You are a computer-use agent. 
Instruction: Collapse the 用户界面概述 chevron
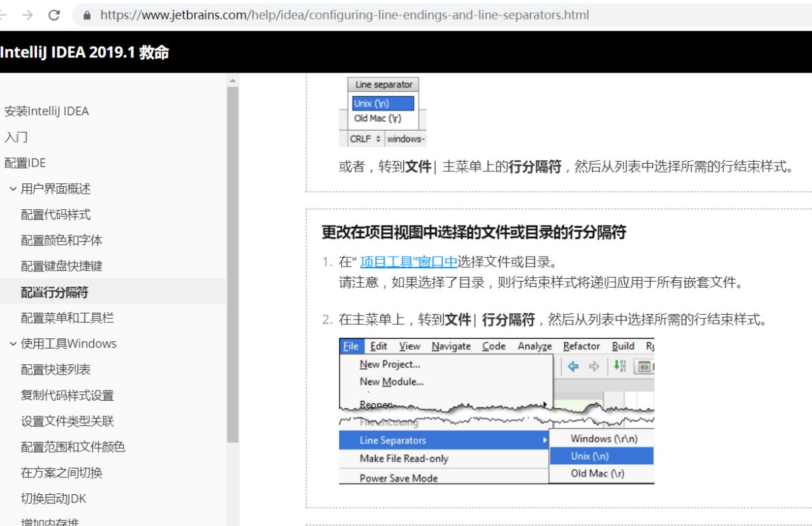14,189
